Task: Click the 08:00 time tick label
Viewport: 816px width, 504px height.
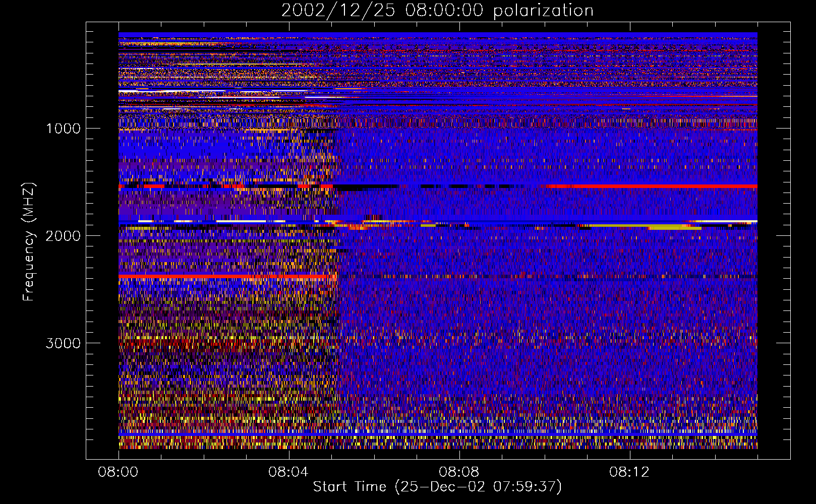Action: 119,472
